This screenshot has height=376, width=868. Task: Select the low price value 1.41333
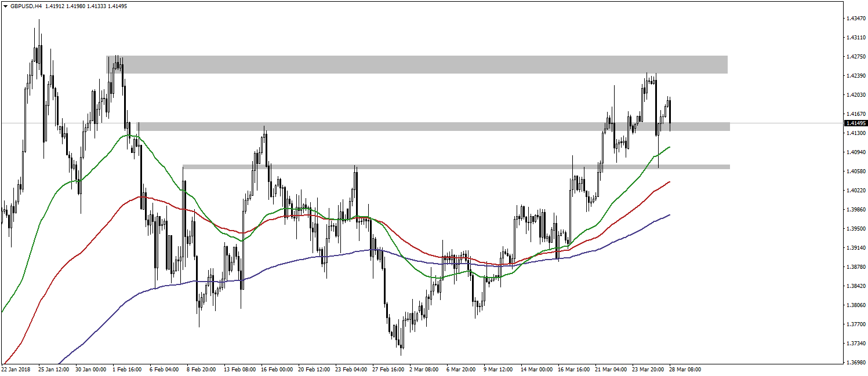tap(97, 6)
